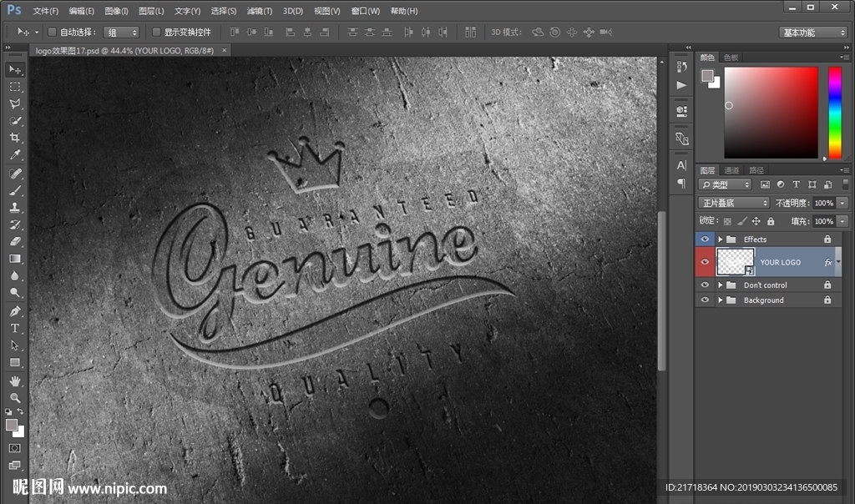Screen dimensions: 855x504
Task: Select the Pen tool
Action: [15, 311]
